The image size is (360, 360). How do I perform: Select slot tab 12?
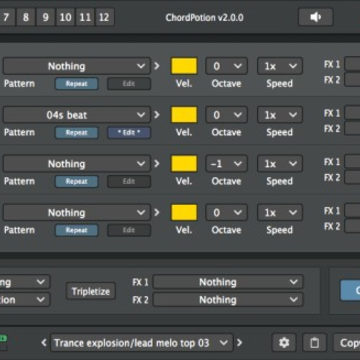pyautogui.click(x=104, y=17)
